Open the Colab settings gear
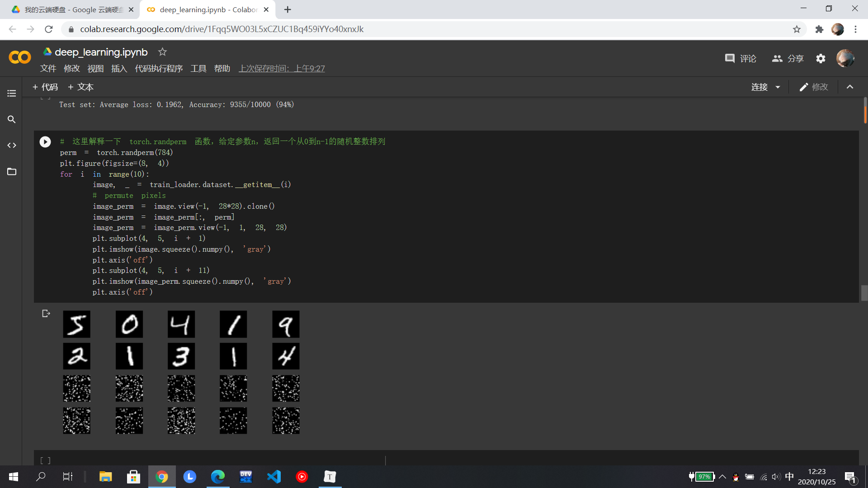868x488 pixels. tap(821, 58)
